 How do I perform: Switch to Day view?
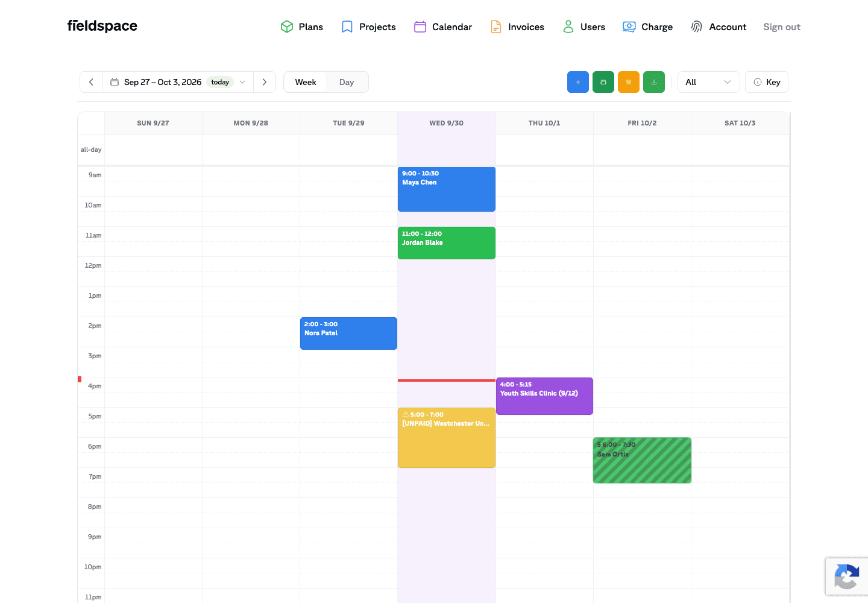pyautogui.click(x=347, y=82)
